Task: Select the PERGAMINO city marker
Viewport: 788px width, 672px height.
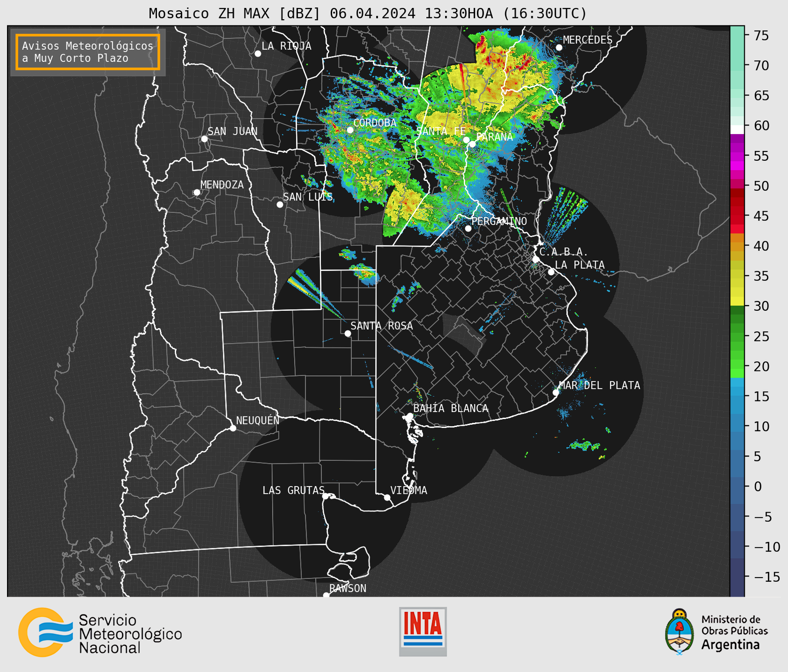Action: coord(468,229)
